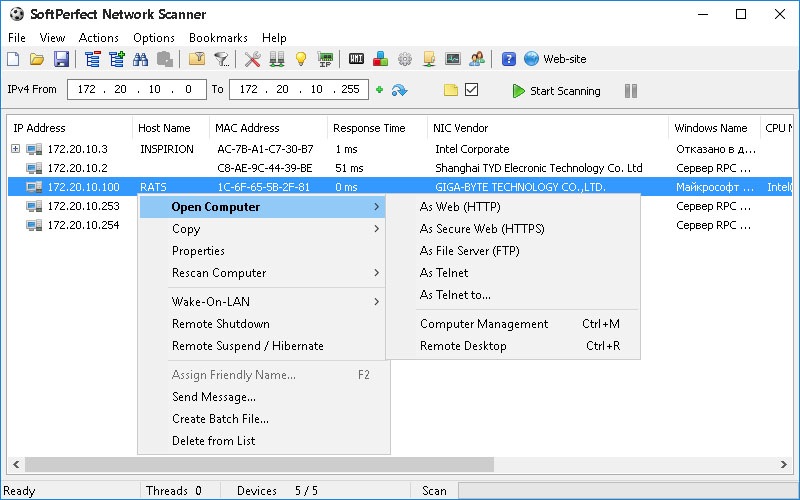Open the Bookmarks menu
Image resolution: width=800 pixels, height=500 pixels.
pyautogui.click(x=218, y=38)
